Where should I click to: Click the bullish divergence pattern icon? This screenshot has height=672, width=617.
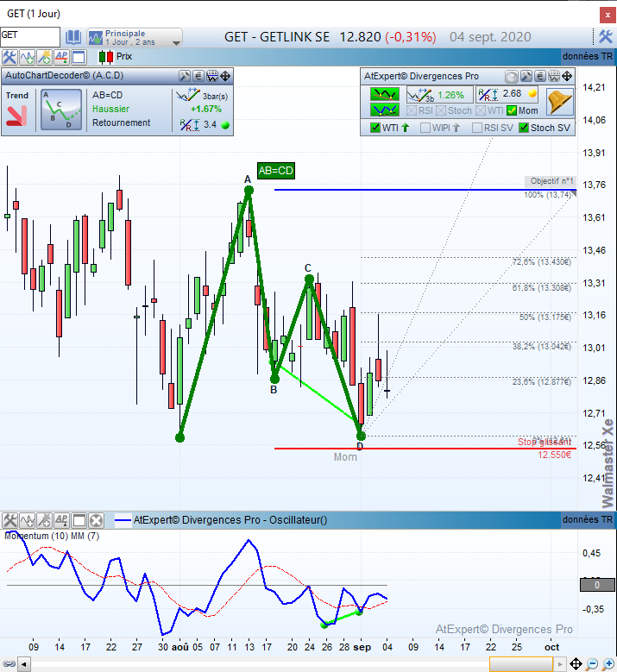click(385, 110)
